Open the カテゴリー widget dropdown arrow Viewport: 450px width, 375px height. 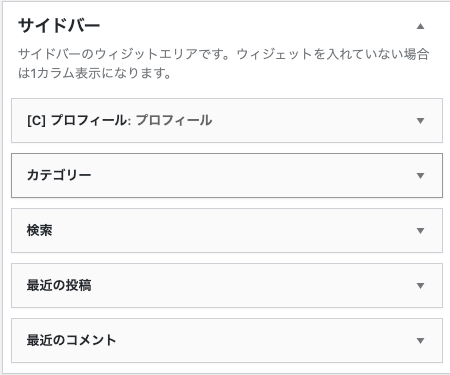click(x=420, y=176)
